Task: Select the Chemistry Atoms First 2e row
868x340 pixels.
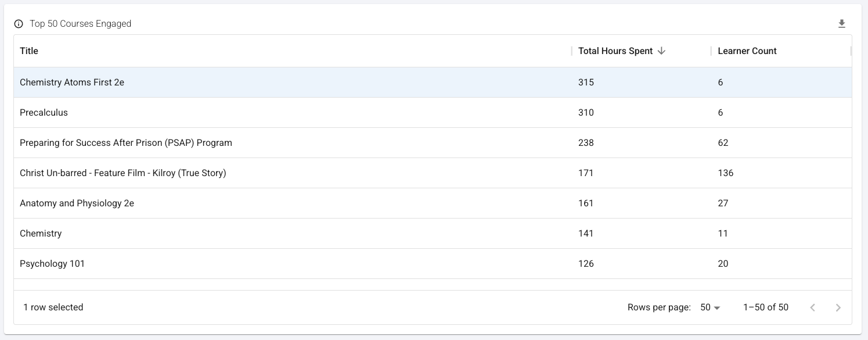Action: (x=72, y=83)
